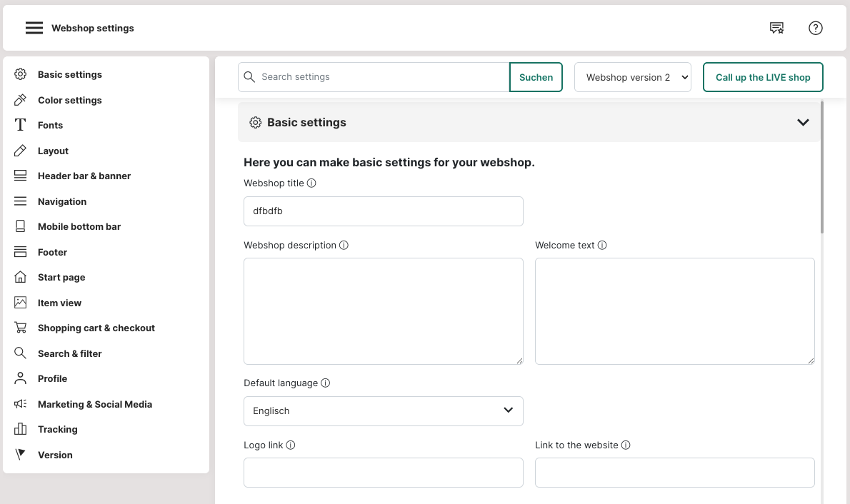Click the Logo link info icon
Viewport: 850px width, 504px height.
(x=291, y=445)
